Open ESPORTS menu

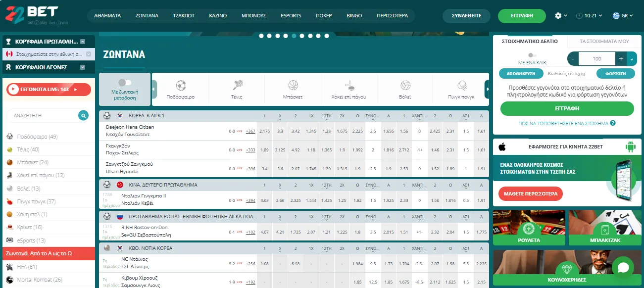click(x=291, y=16)
